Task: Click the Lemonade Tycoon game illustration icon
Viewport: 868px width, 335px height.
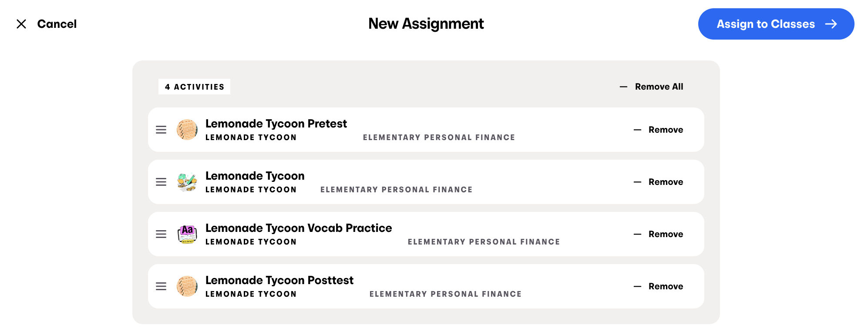Action: 187,182
